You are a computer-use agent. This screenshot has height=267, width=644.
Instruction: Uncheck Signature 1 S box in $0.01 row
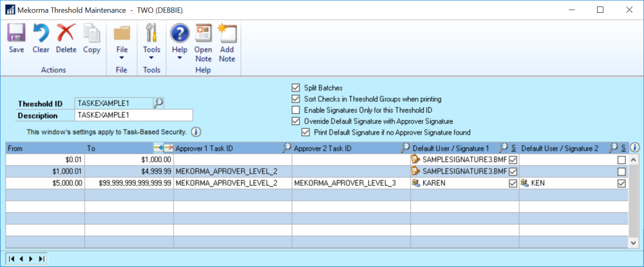coord(513,160)
